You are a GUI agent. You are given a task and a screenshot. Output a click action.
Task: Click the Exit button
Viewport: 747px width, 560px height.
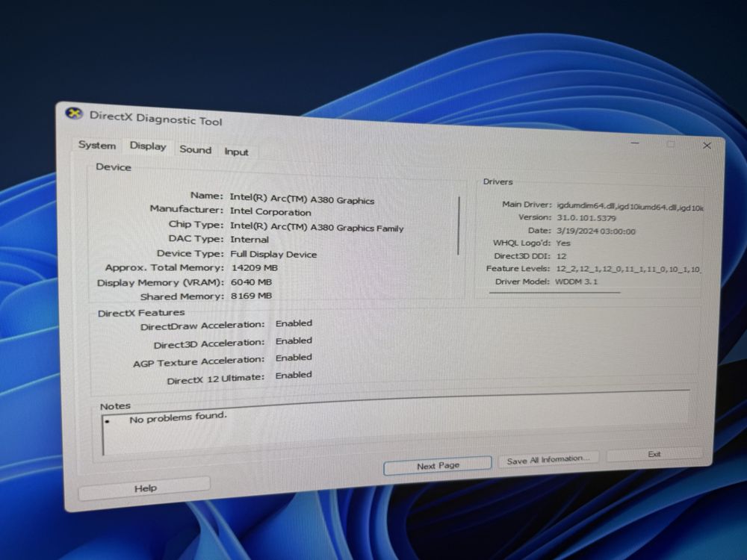[x=654, y=454]
